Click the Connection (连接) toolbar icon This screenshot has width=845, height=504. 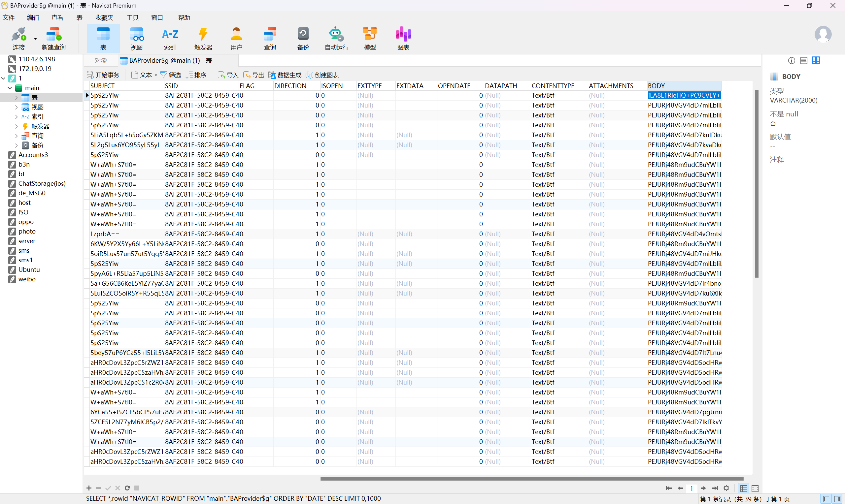[19, 38]
